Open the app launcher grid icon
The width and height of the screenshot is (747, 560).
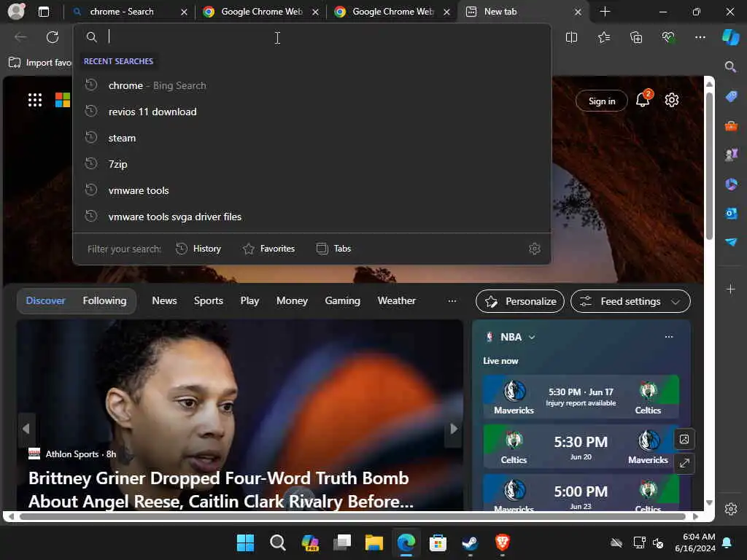(x=35, y=100)
